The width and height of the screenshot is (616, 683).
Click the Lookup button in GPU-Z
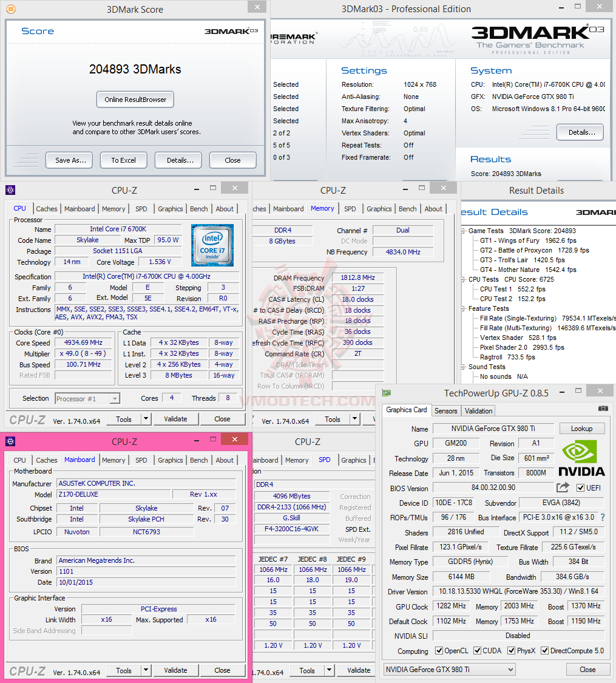pos(582,429)
